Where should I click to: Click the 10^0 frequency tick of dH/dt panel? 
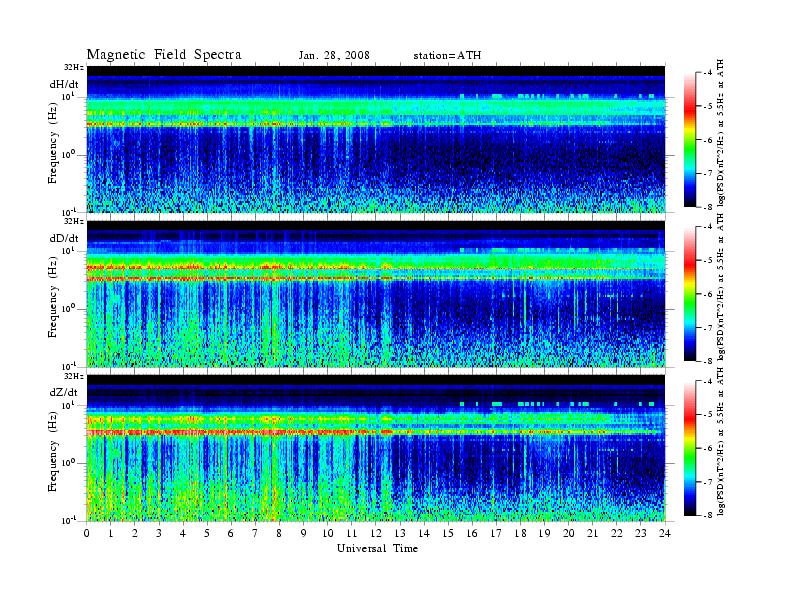(x=68, y=155)
